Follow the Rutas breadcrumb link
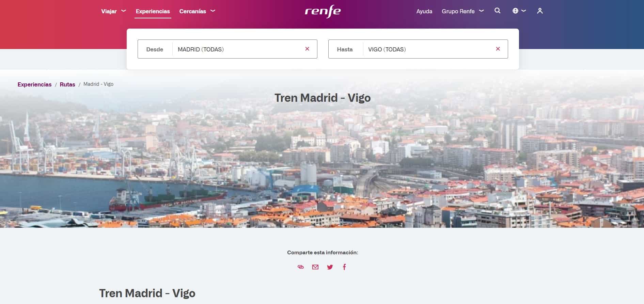This screenshot has width=644, height=304. 67,84
